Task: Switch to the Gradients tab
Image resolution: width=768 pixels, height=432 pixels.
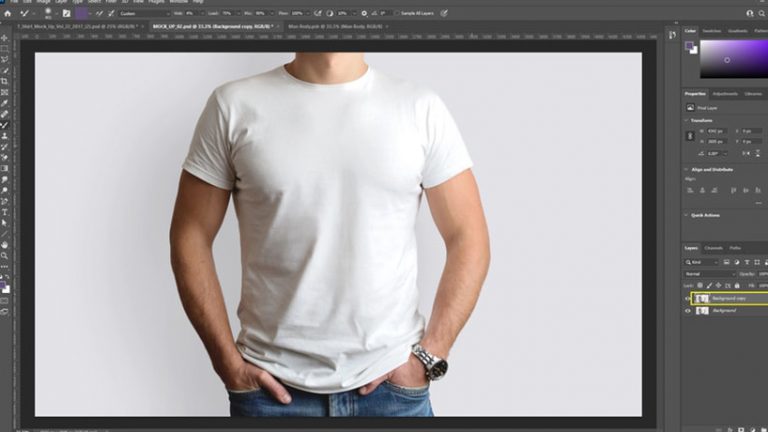Action: [x=738, y=31]
